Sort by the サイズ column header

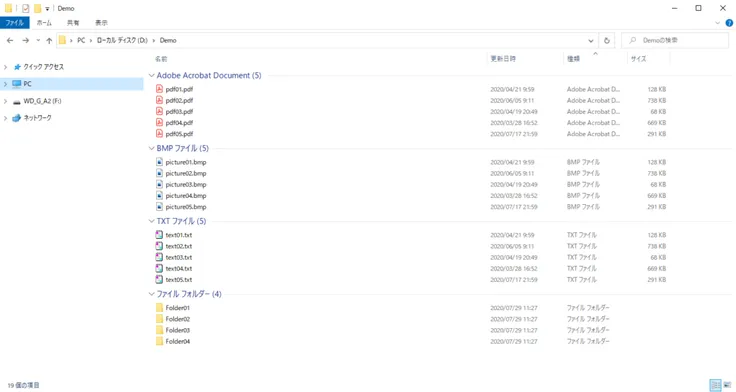(638, 59)
